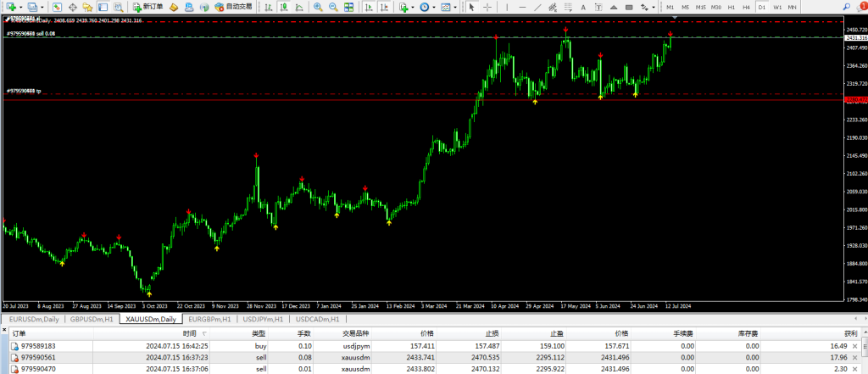Viewport: 868px width, 374px height.
Task: Open the USDJPYm,H1 chart tab
Action: 265,319
